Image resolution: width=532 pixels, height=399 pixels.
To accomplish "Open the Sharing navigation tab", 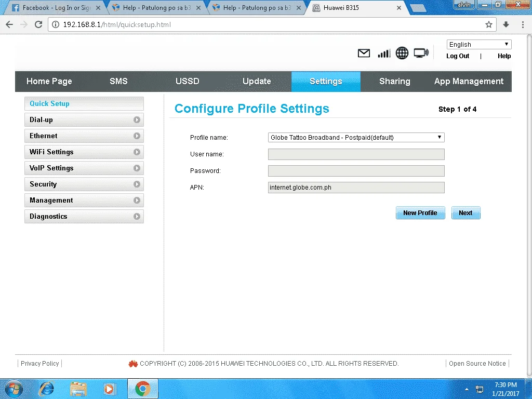I will [x=395, y=82].
